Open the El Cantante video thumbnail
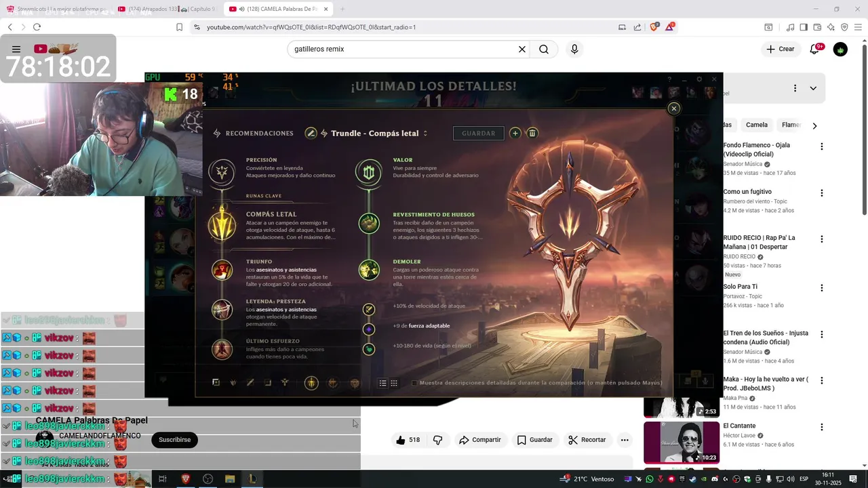868x488 pixels. pyautogui.click(x=682, y=443)
